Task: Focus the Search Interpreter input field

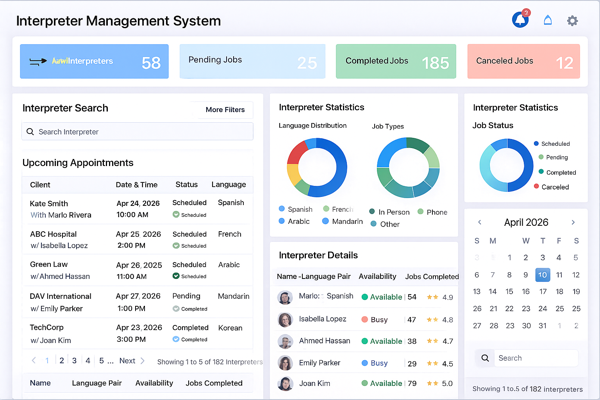Action: [x=137, y=132]
